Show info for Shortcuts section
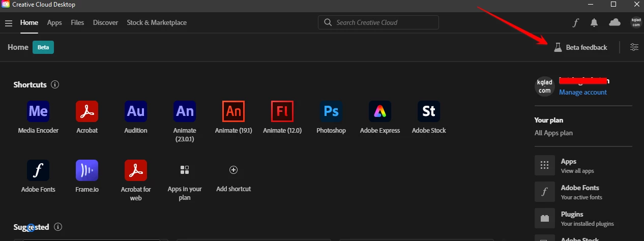 point(55,84)
